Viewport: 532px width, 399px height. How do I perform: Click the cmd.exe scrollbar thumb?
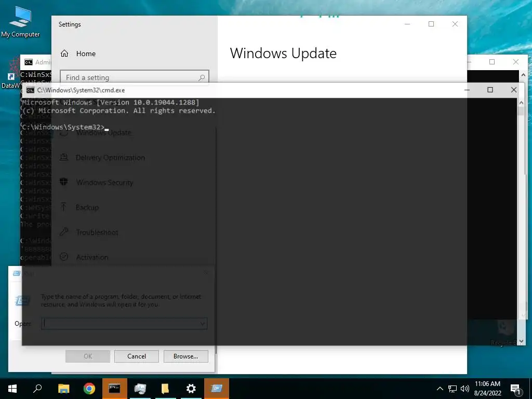pos(522,111)
